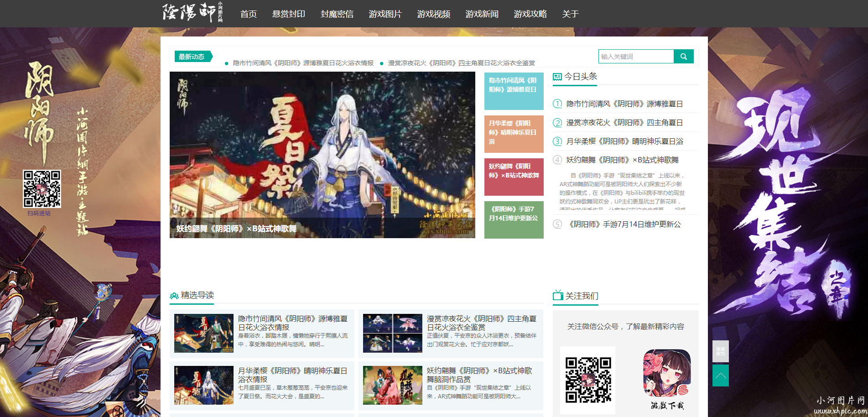Open thumbnail for 源博雅夏日花火浴衣情报 article

pyautogui.click(x=204, y=333)
